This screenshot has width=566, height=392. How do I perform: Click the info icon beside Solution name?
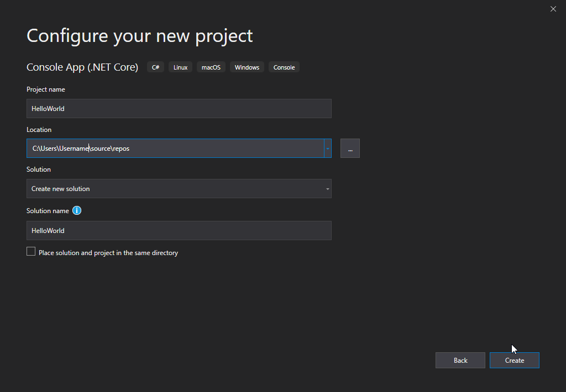[x=77, y=210]
